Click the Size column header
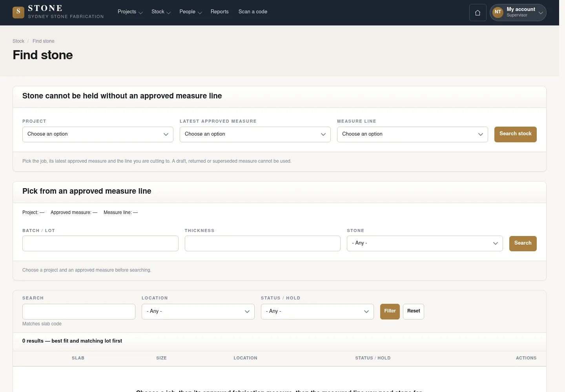This screenshot has height=392, width=565. point(161,358)
